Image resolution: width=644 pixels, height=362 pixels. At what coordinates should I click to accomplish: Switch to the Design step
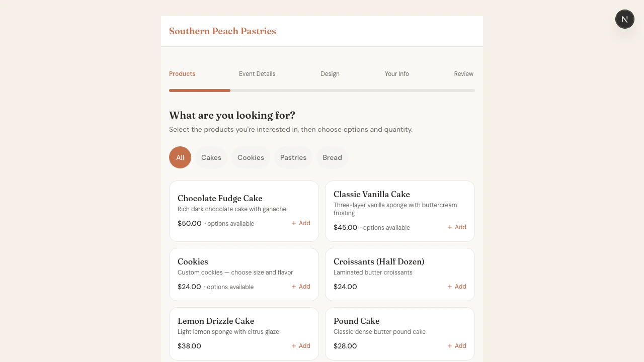[x=330, y=73]
